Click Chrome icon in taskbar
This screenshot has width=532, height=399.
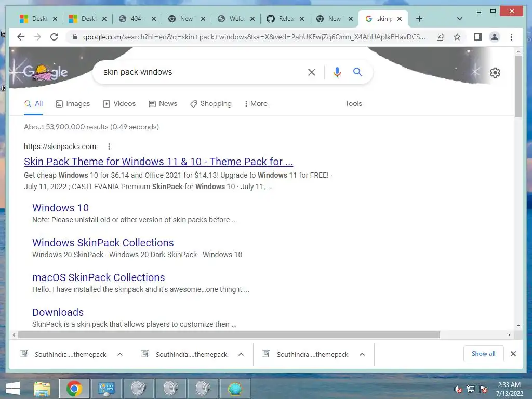pos(74,389)
